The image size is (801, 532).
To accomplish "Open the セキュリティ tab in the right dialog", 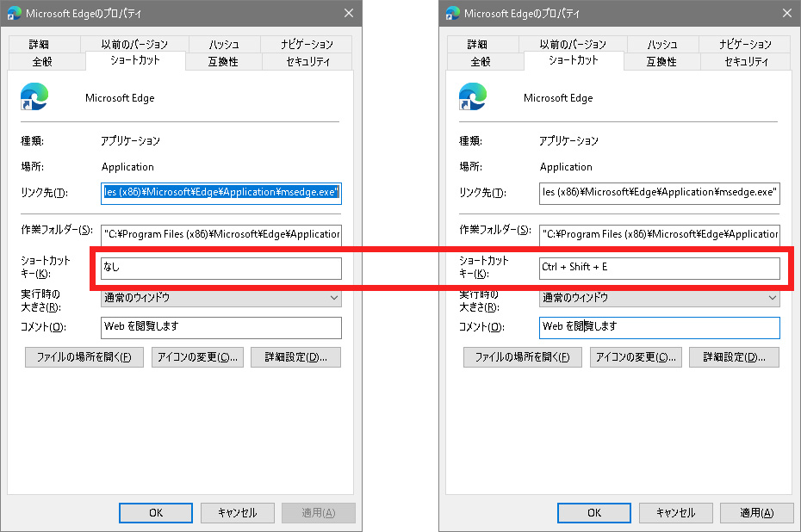I will click(x=745, y=62).
